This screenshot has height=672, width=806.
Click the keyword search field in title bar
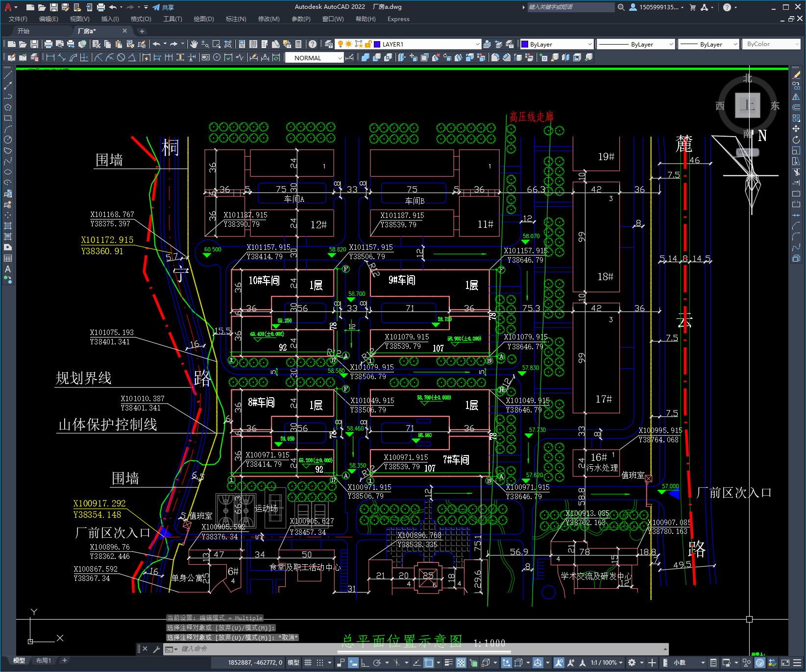click(x=571, y=7)
